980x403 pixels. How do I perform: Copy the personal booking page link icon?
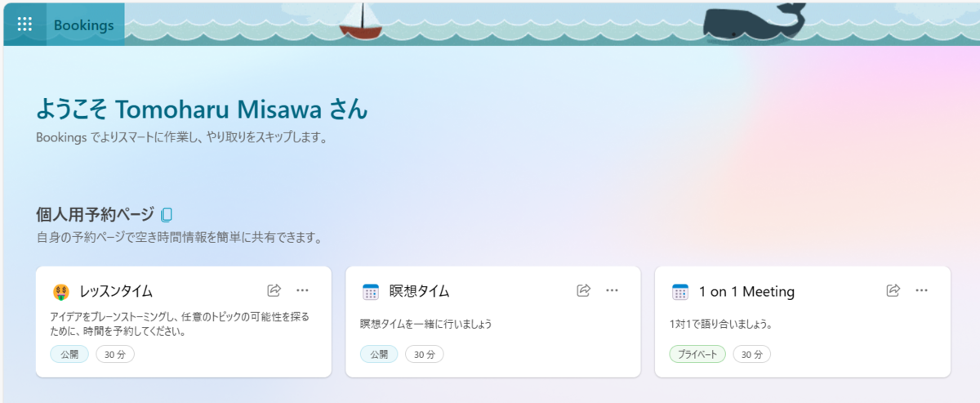click(x=167, y=215)
